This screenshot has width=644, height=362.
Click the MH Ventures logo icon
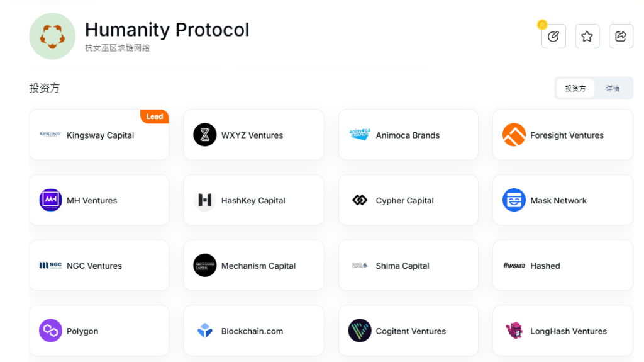click(x=50, y=200)
